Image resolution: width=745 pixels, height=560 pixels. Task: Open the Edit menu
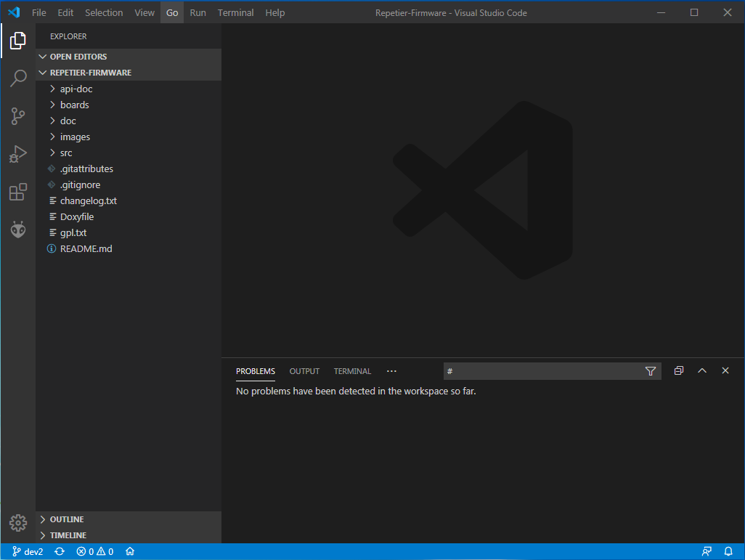[65, 12]
